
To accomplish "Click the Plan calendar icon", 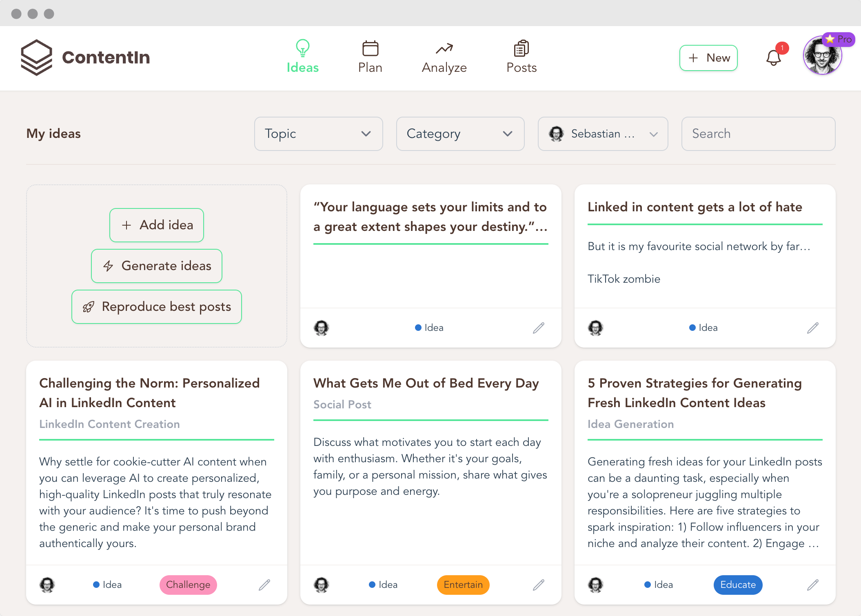I will click(370, 48).
